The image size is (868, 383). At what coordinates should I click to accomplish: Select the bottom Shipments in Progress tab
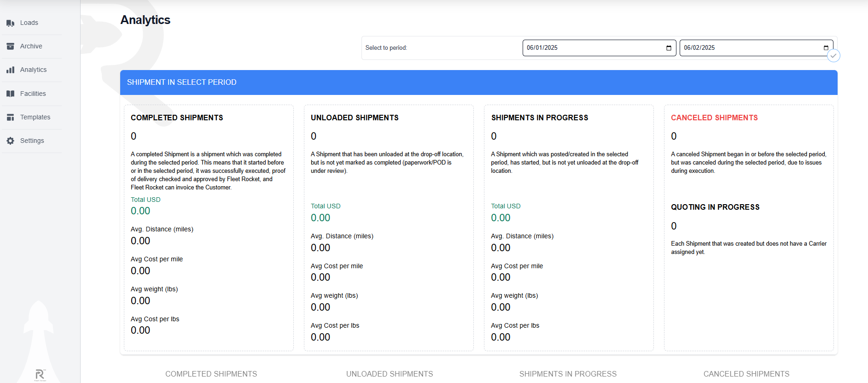click(x=568, y=374)
